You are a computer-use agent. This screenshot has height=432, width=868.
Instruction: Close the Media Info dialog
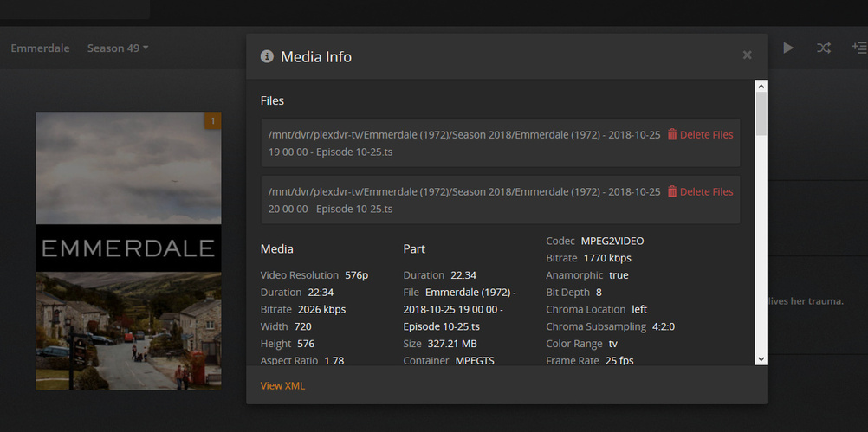pyautogui.click(x=747, y=55)
